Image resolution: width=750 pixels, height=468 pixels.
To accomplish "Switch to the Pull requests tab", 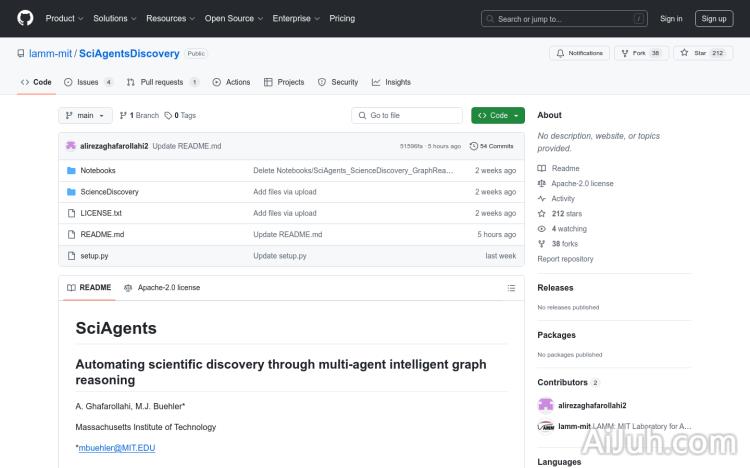I will (163, 82).
